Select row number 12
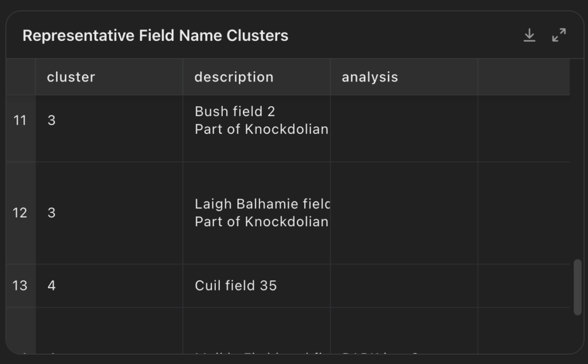 point(20,213)
